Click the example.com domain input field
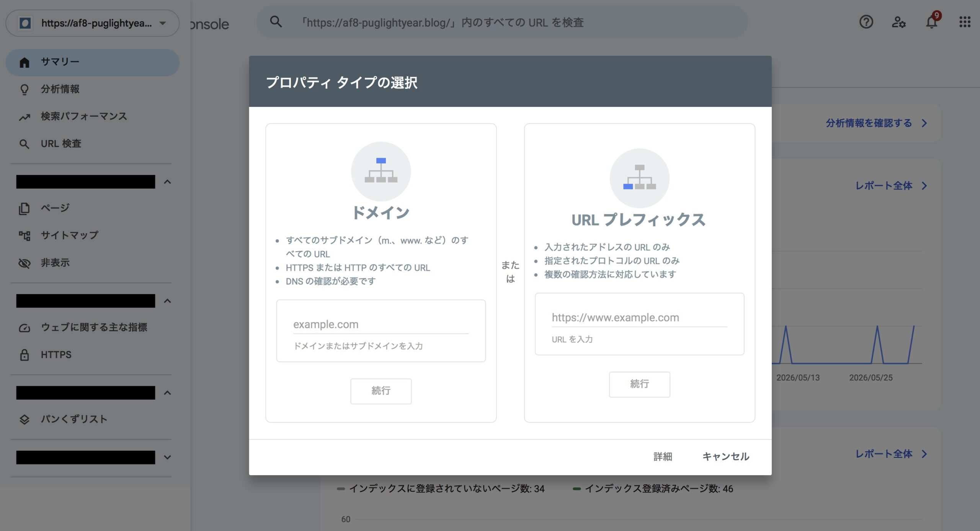Screen dimensions: 980x531 pyautogui.click(x=381, y=325)
